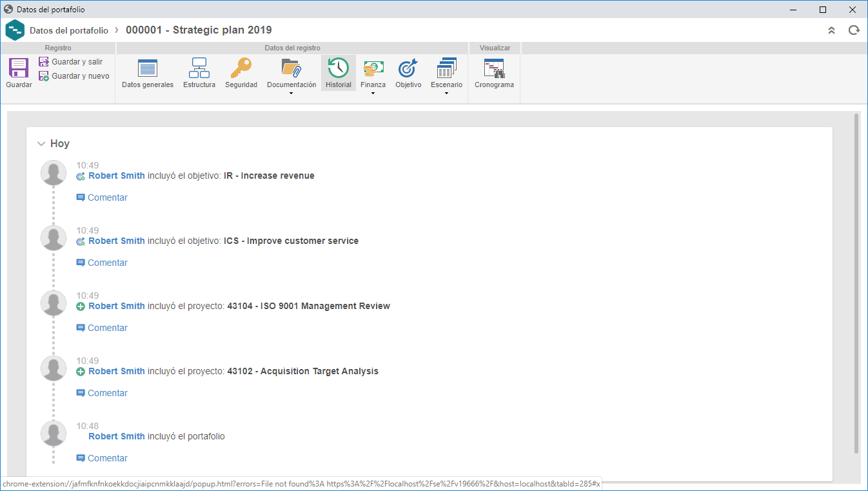The image size is (868, 491).
Task: Click green plus icon for project 43102
Action: point(81,372)
